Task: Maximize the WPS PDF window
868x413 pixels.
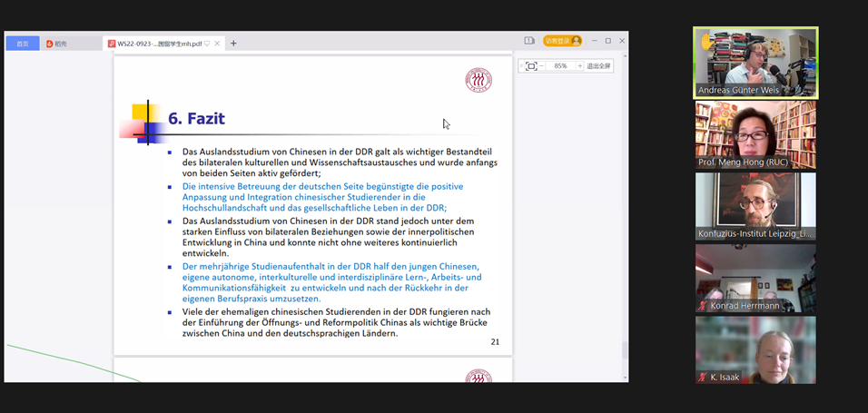Action: point(608,41)
